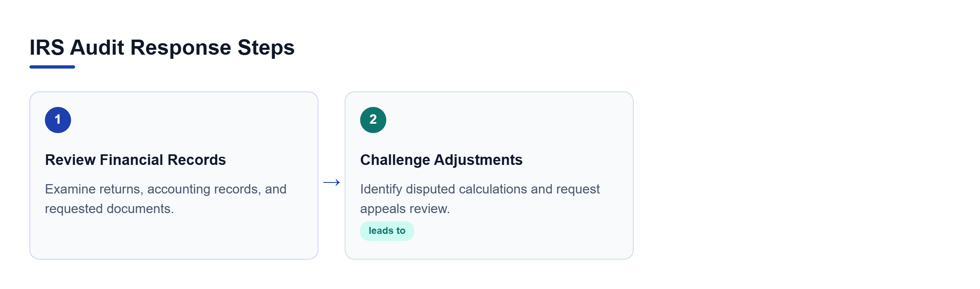Click the blue step 1 number badge
980x289 pixels.
click(58, 120)
